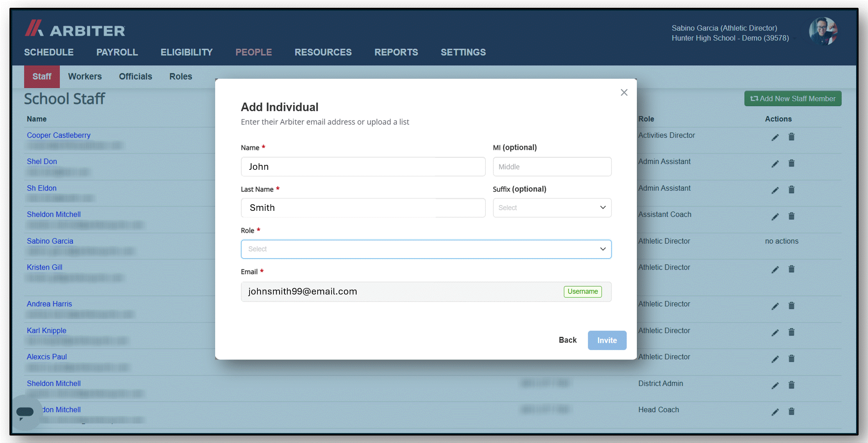Click the trash icon in Andrea Harris row
The height and width of the screenshot is (443, 868).
pyautogui.click(x=791, y=306)
